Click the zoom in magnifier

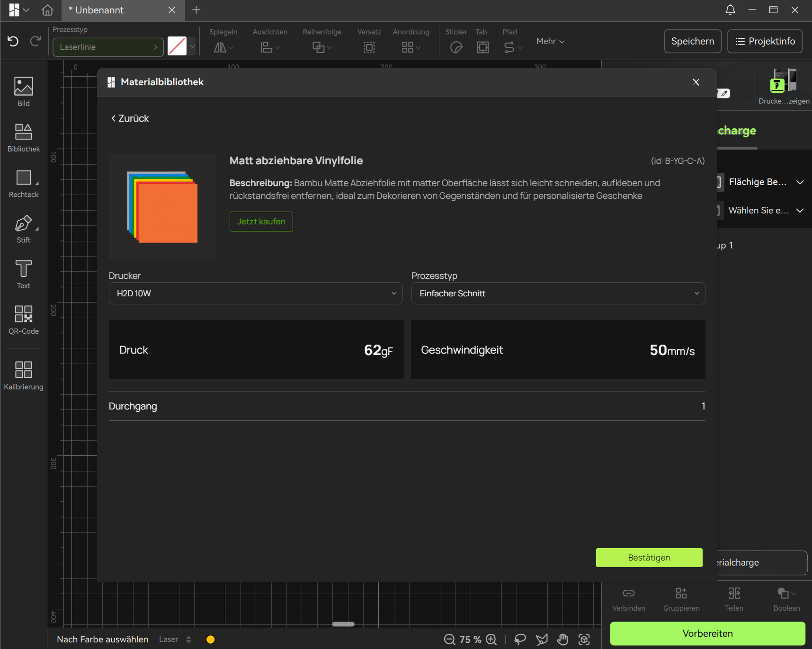tap(491, 640)
